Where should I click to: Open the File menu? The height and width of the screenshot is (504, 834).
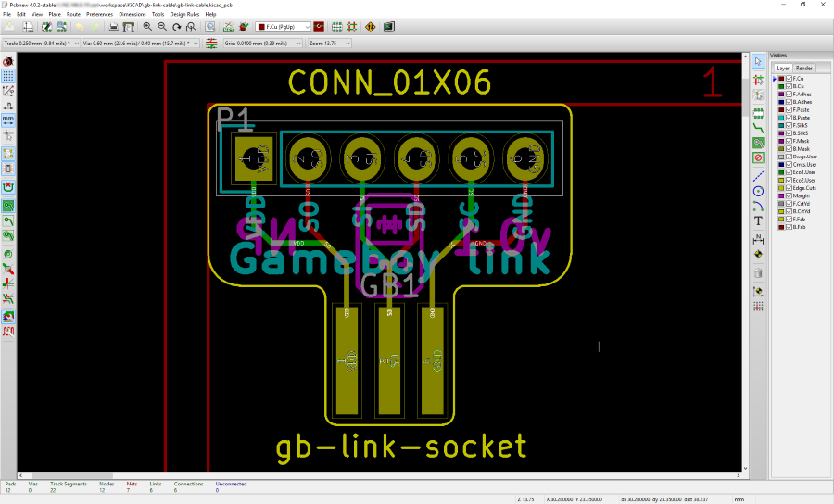pos(6,14)
